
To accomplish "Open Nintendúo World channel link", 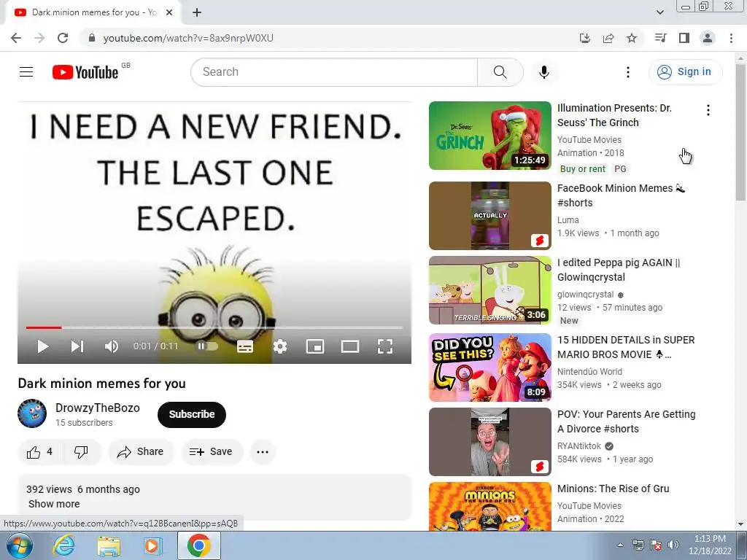I will (x=589, y=372).
